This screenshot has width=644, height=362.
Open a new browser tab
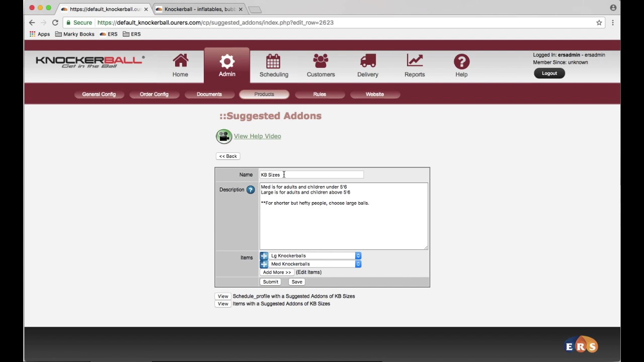(x=255, y=10)
